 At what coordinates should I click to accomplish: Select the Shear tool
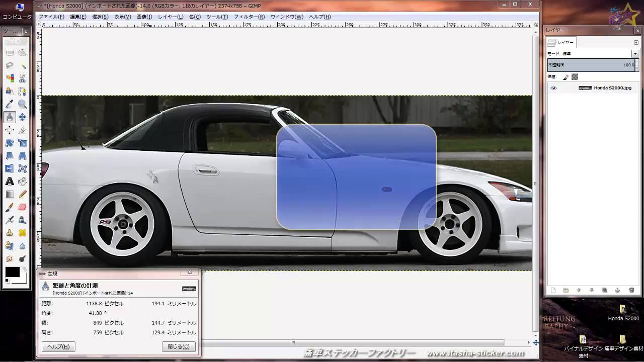[x=10, y=155]
